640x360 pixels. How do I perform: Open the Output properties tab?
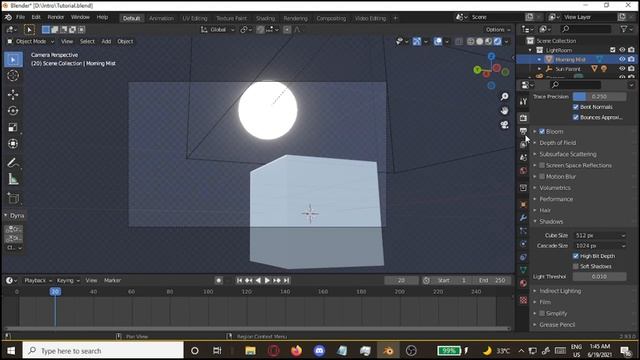point(523,131)
